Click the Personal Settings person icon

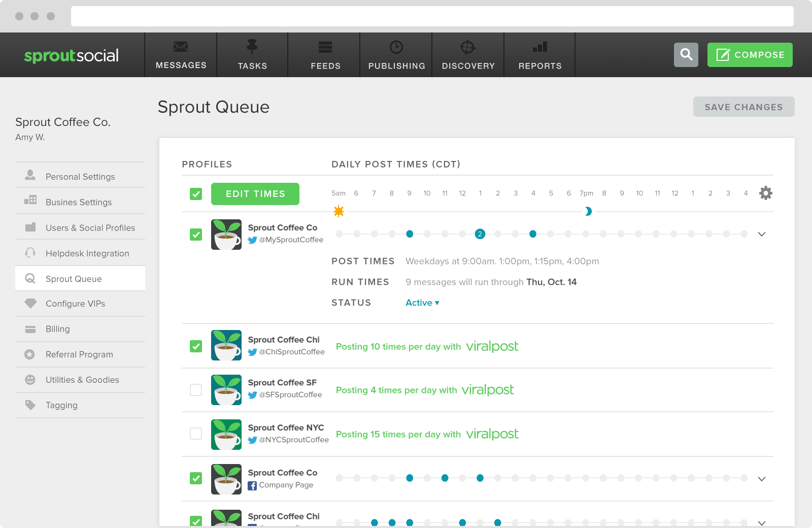[x=30, y=175]
